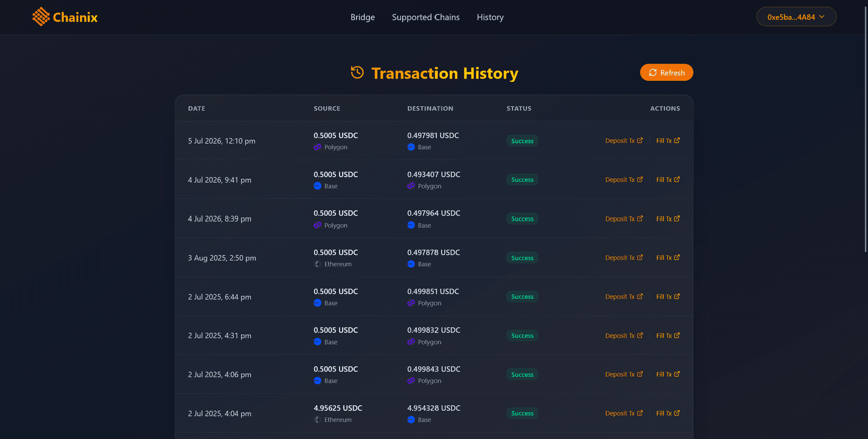
Task: Click Base destination icon in 4:04 pm row
Action: point(411,420)
